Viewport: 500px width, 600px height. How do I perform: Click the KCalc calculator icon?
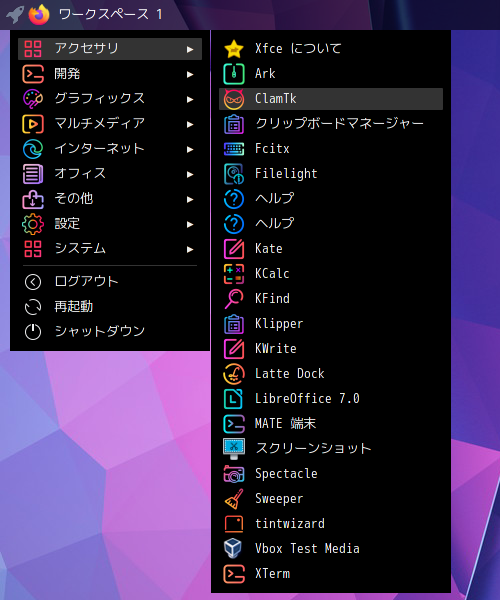pyautogui.click(x=234, y=274)
